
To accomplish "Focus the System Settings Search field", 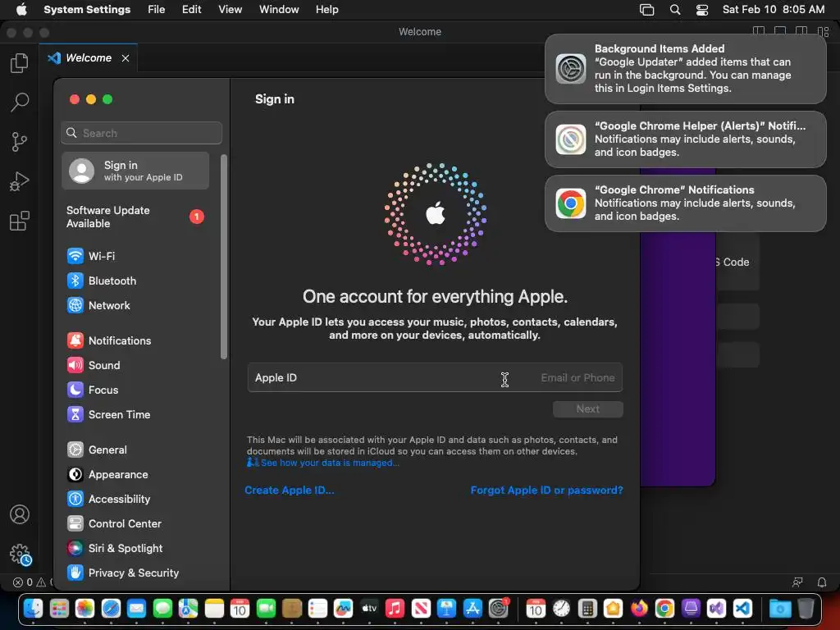I will pyautogui.click(x=141, y=133).
